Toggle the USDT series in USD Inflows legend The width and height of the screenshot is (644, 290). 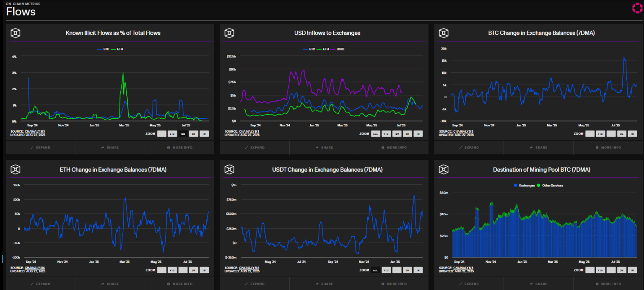point(340,49)
